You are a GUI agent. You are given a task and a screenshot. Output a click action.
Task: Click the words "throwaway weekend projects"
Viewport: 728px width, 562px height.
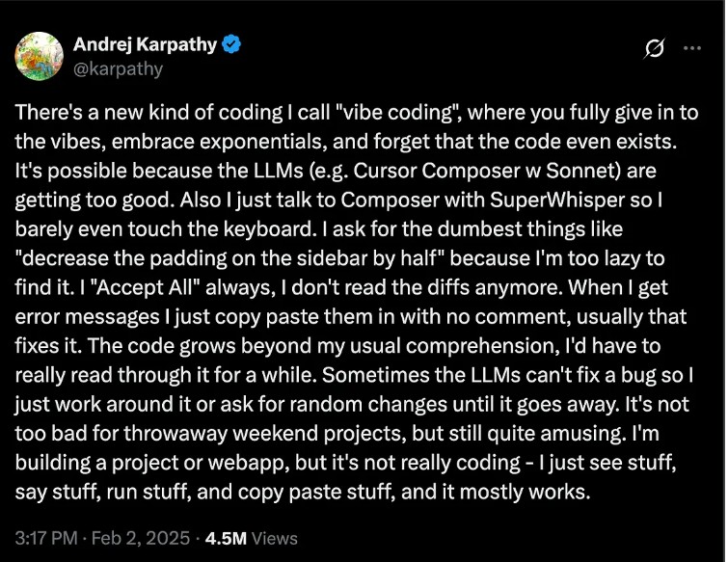(x=265, y=434)
